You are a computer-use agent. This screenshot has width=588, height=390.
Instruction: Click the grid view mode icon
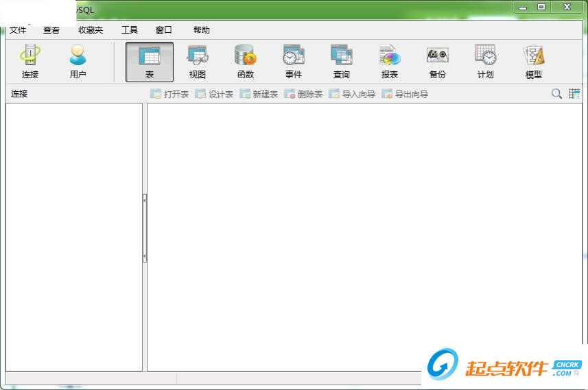tap(574, 94)
